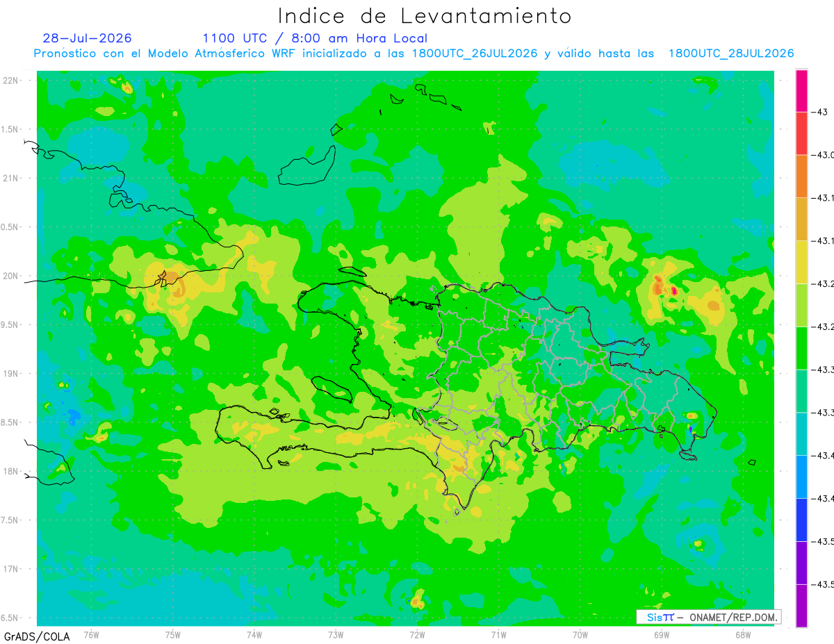Click the sea green swatch on the color bar
The image size is (834, 644).
tap(801, 391)
